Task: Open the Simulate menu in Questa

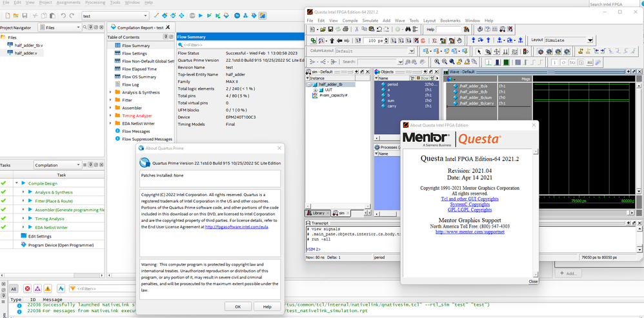Action: tap(370, 21)
